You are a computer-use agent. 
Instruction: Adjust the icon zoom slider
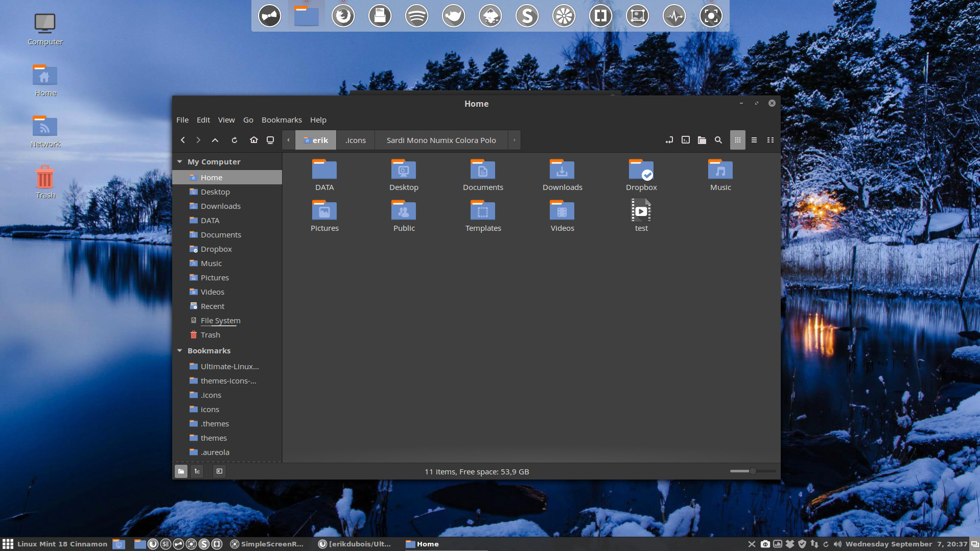(752, 471)
